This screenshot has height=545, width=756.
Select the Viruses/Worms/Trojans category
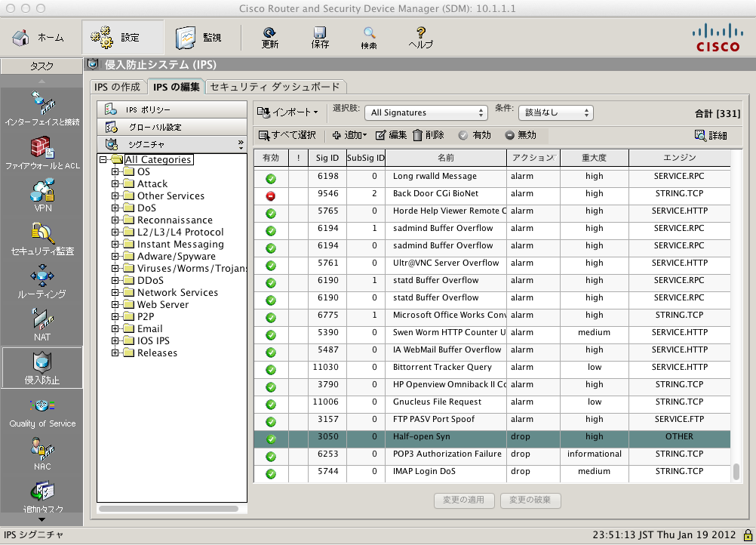click(192, 268)
